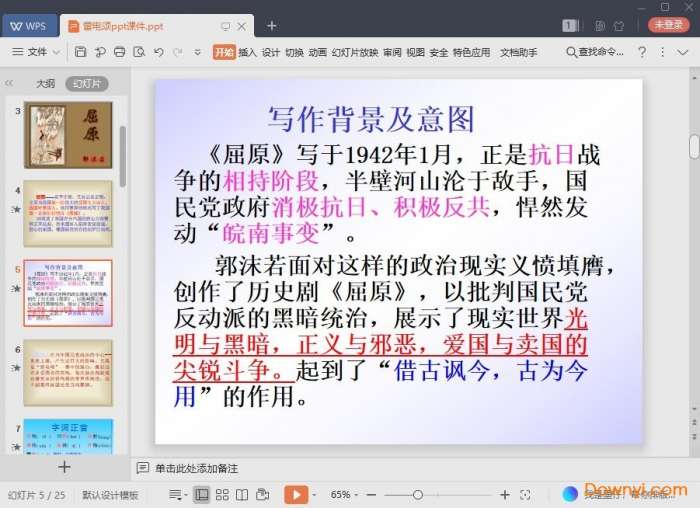Screen dimensions: 700x508
Task: Select slide 3 thumbnail titled 屈原
Action: [68, 135]
